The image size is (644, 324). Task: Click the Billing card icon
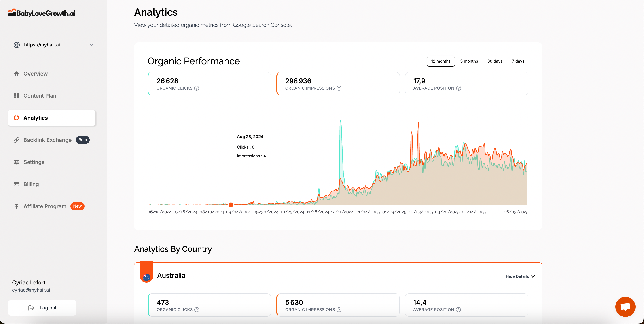[x=17, y=184]
